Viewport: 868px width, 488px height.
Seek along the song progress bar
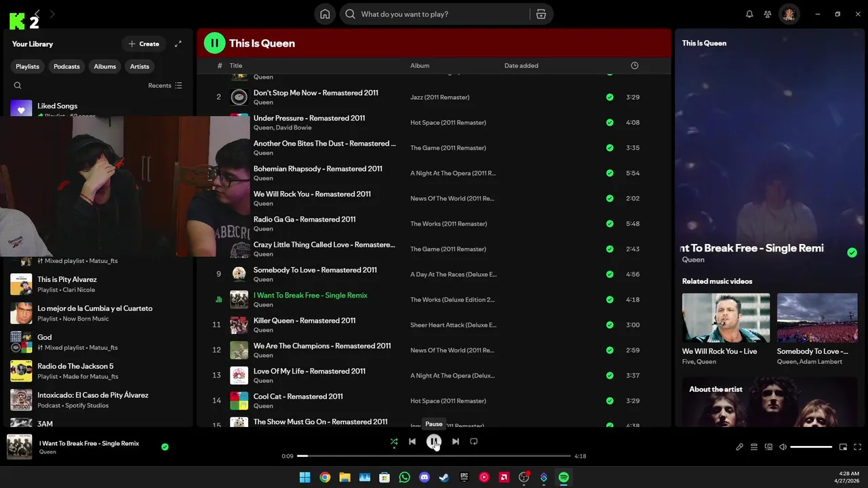coord(434,456)
